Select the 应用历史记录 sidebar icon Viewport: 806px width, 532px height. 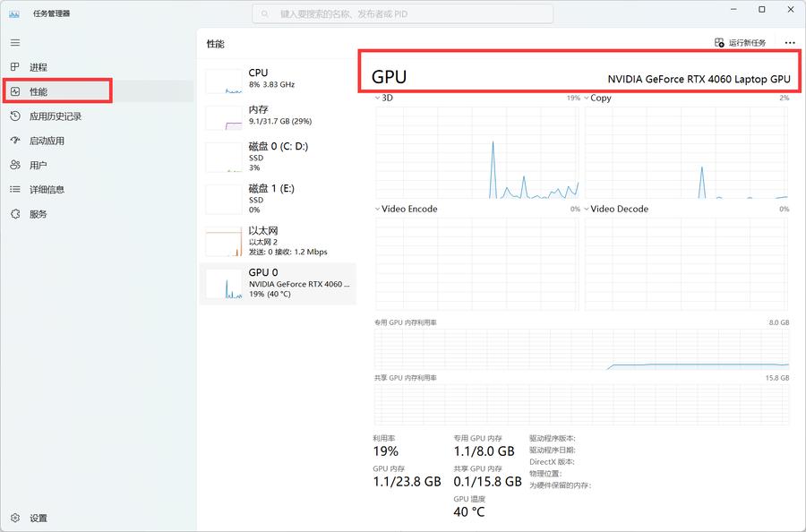tap(15, 116)
